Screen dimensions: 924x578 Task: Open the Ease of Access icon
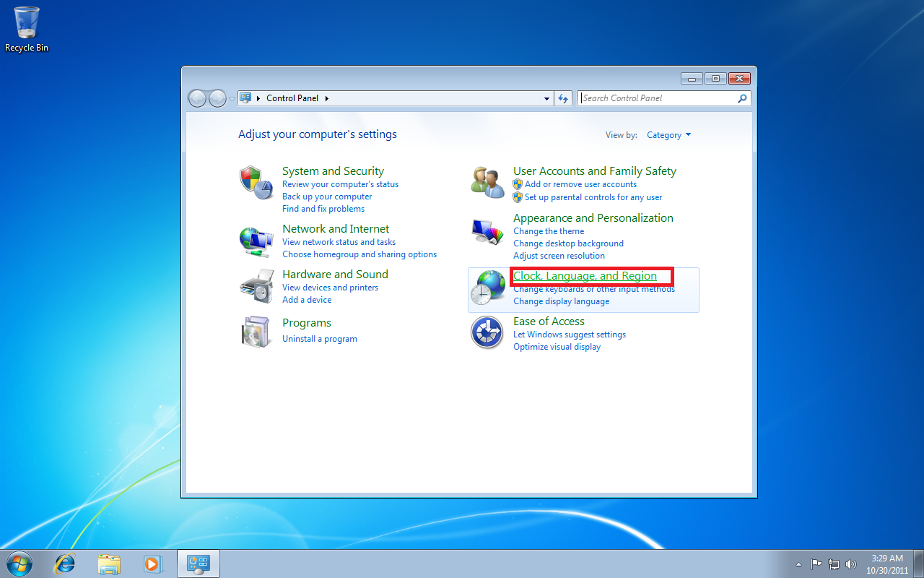487,333
